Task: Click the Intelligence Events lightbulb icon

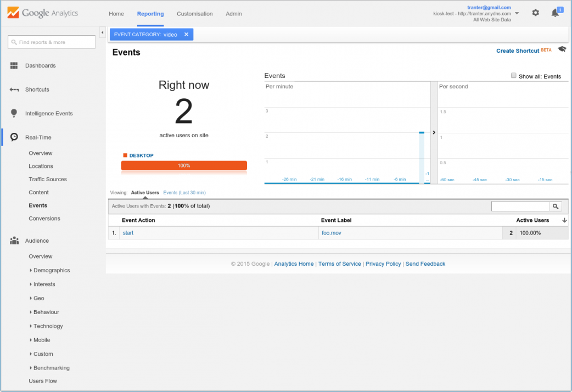Action: (x=14, y=114)
